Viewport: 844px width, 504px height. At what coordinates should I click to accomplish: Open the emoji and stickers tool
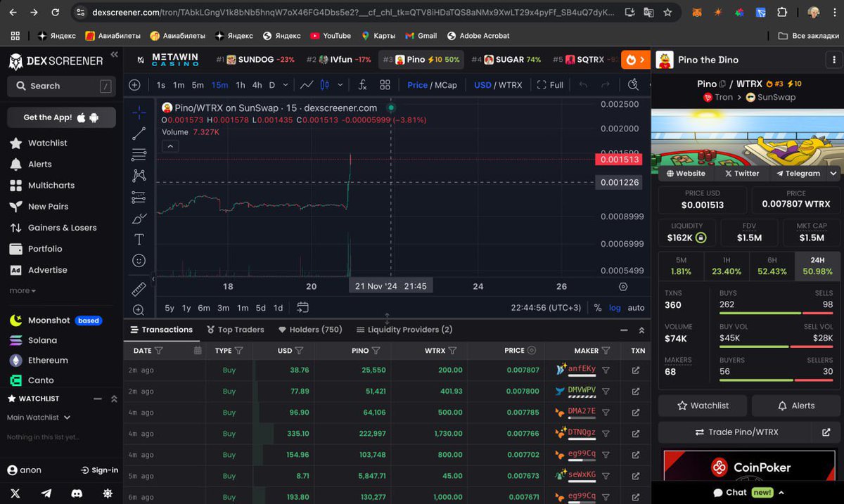tap(139, 261)
